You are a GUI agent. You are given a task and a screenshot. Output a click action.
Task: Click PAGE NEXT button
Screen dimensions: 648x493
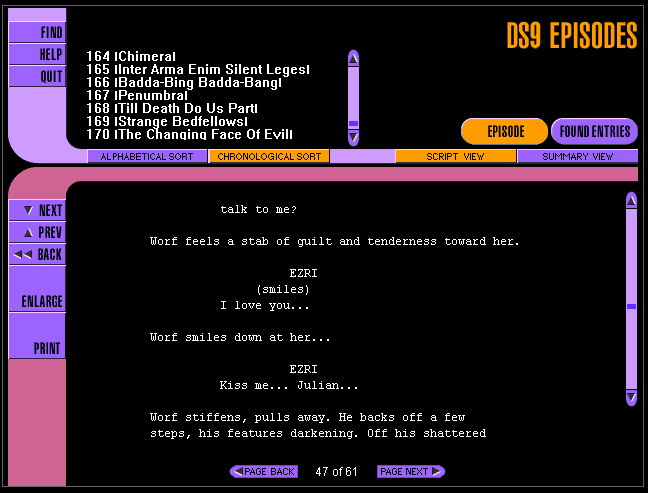pyautogui.click(x=411, y=472)
